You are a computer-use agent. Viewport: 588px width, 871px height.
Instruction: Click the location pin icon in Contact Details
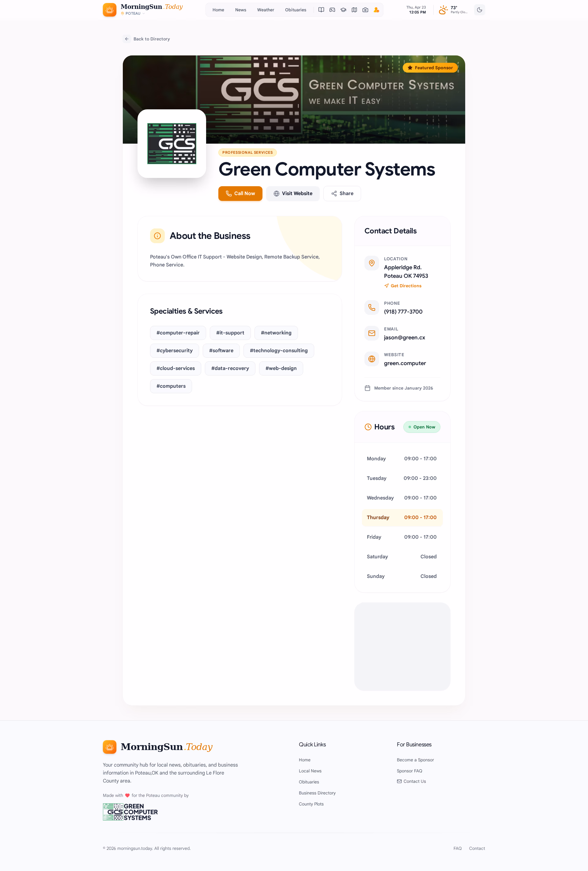(x=372, y=263)
